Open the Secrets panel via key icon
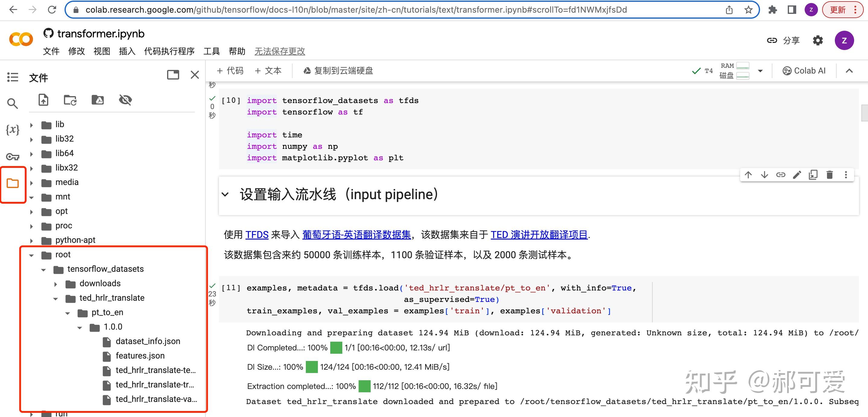868x417 pixels. click(12, 156)
